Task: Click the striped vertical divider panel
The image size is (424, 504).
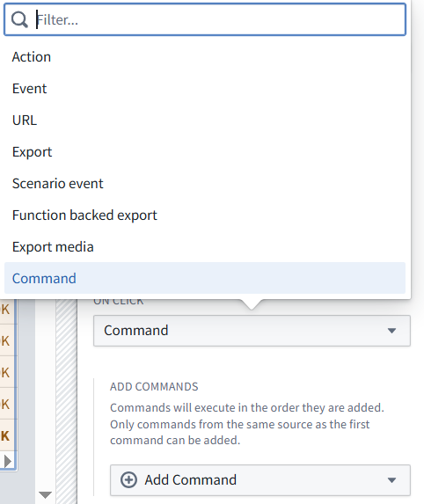Action: [x=66, y=401]
